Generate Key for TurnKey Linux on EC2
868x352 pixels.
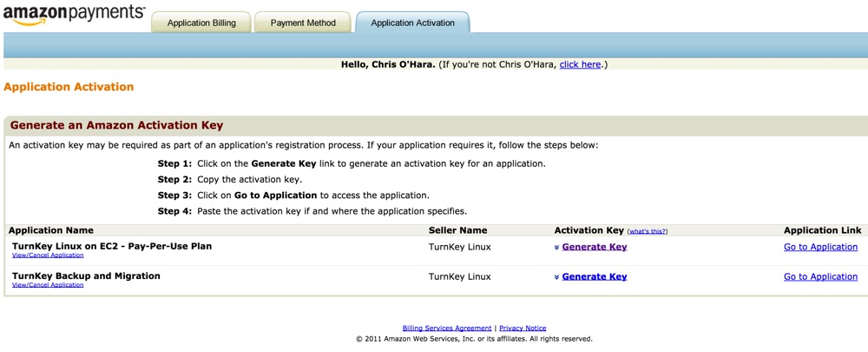[594, 247]
